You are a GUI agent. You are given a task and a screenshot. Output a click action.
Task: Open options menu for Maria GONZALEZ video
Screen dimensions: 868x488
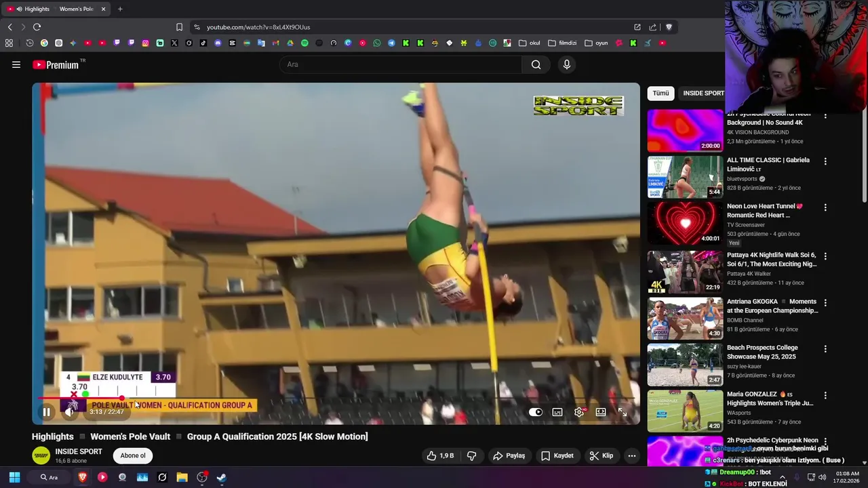(x=825, y=394)
